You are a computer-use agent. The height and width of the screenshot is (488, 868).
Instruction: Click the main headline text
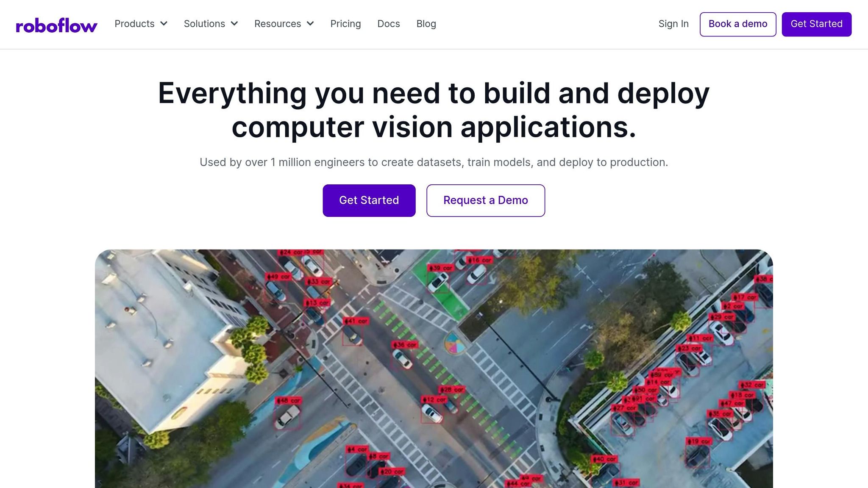(434, 110)
